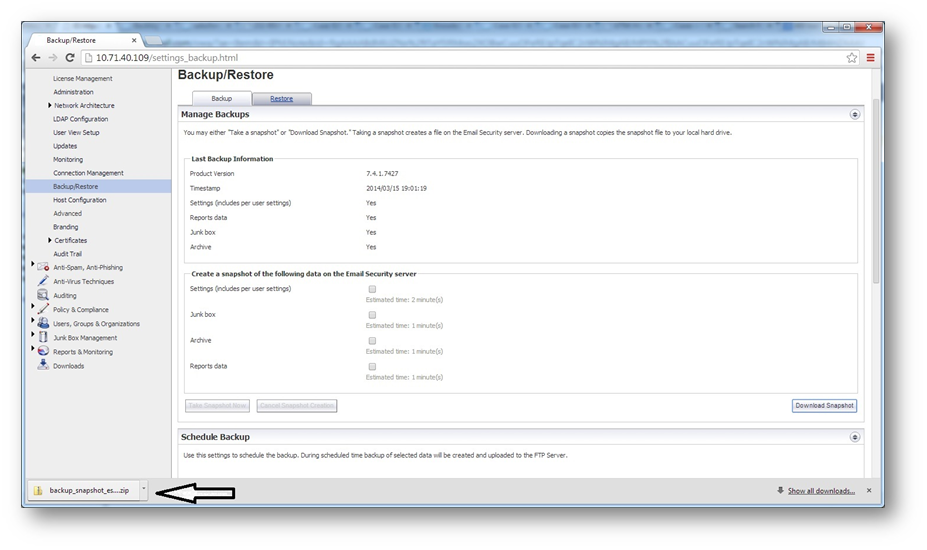Open a new tab with the new-tab button
Viewport: 927px width, 550px height.
(154, 40)
